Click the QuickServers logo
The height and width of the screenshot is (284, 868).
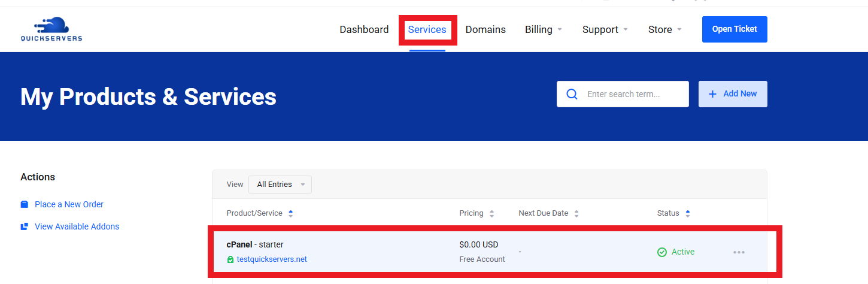tap(51, 29)
